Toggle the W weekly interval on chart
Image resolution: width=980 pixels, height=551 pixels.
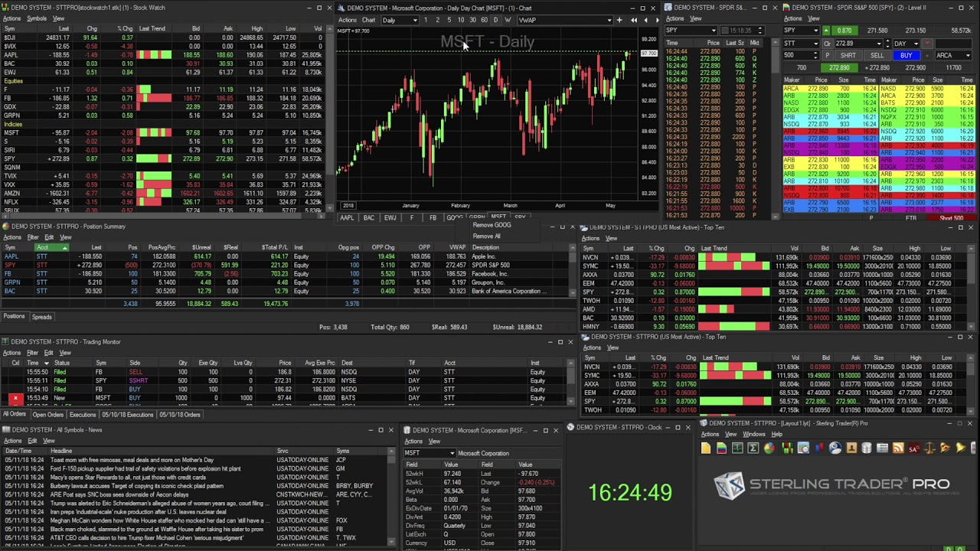[507, 20]
